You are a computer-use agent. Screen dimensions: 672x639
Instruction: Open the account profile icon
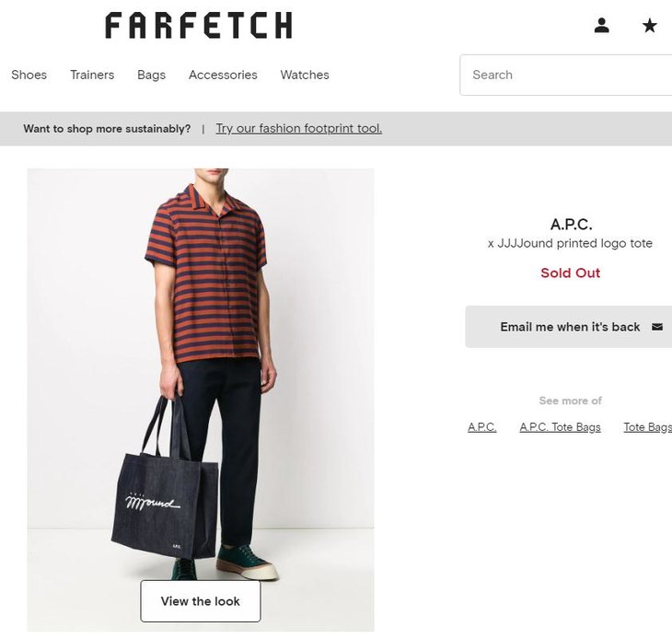602,26
